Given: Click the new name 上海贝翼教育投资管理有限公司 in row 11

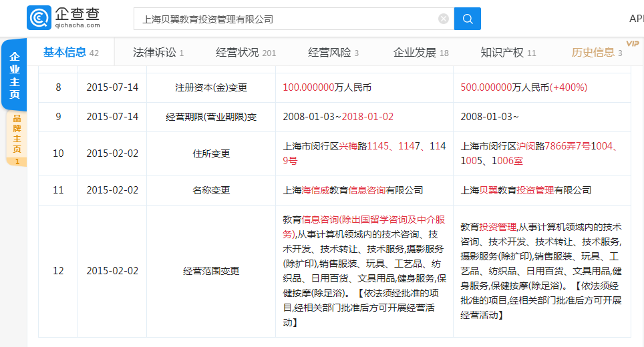Looking at the screenshot, I should point(526,190).
